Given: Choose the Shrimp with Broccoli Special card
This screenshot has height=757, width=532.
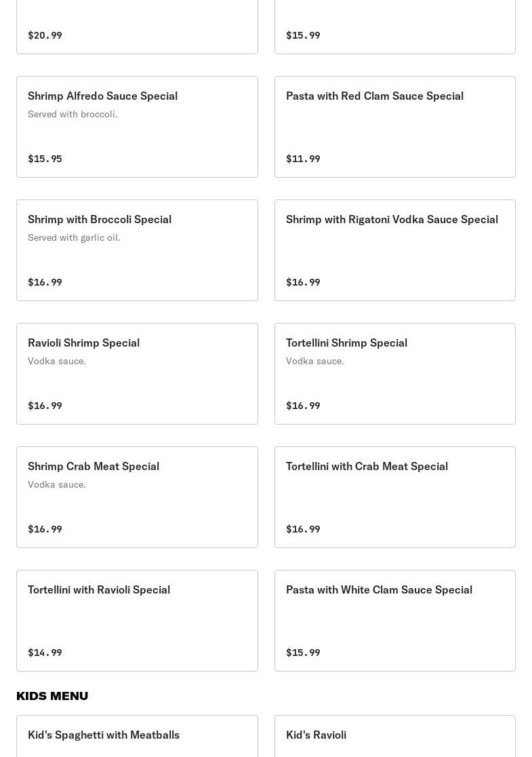Looking at the screenshot, I should click(x=137, y=250).
